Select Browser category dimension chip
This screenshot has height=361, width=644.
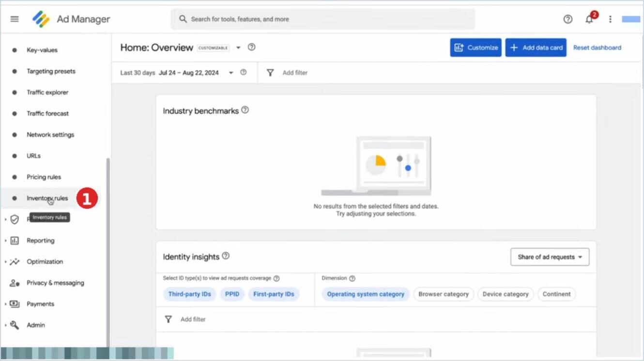(x=444, y=294)
